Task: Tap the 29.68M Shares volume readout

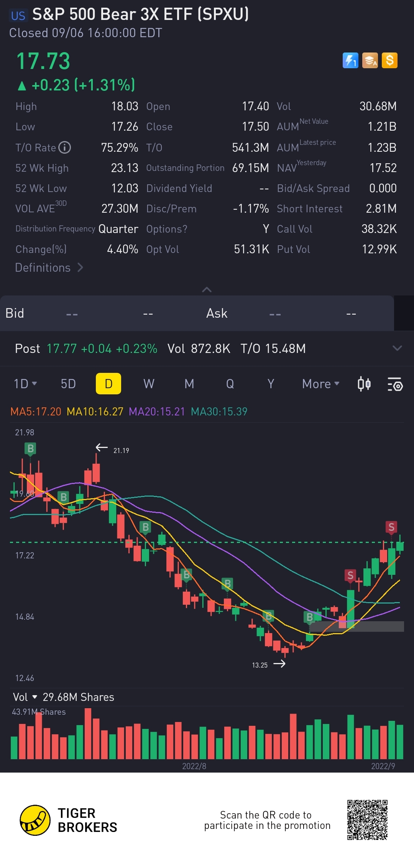Action: (79, 697)
